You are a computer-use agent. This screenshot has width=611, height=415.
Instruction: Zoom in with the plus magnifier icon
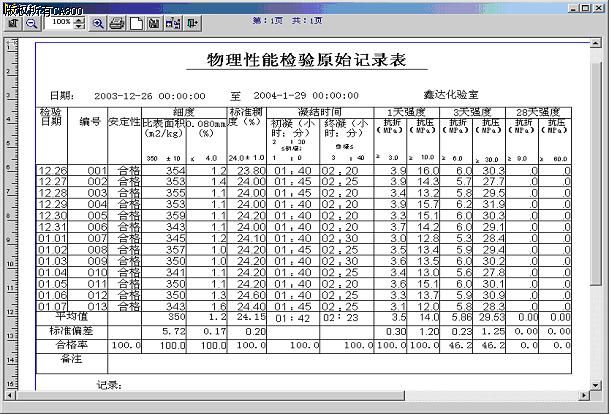coord(98,21)
